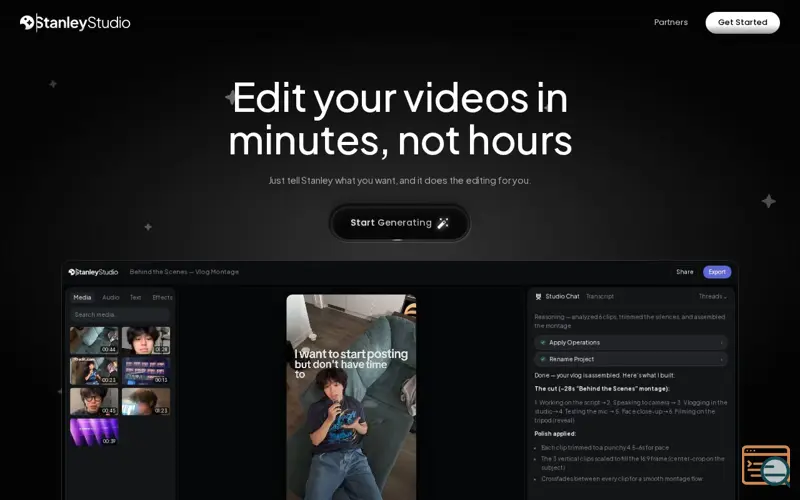The height and width of the screenshot is (500, 800).
Task: Click the Share button in the editor
Action: (685, 272)
